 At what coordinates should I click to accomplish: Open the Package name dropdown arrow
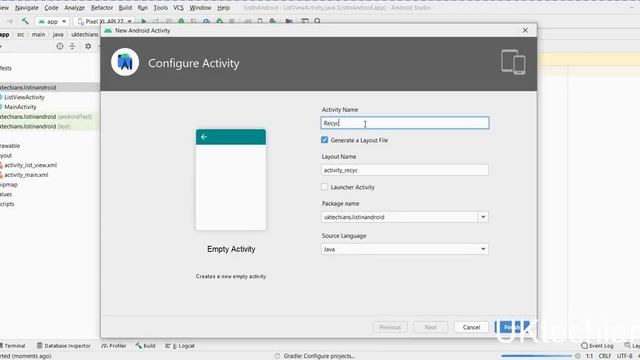[x=483, y=217]
